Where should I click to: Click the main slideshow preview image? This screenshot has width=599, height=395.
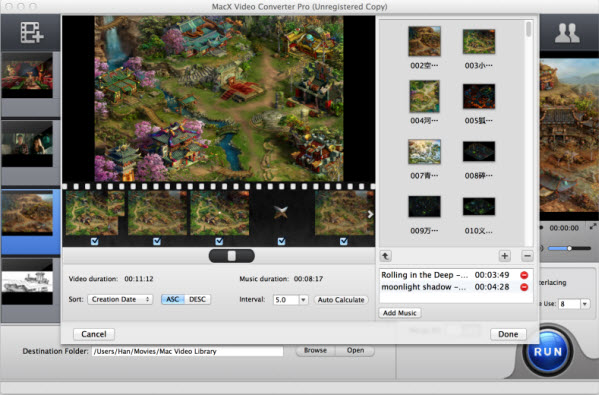(x=219, y=99)
